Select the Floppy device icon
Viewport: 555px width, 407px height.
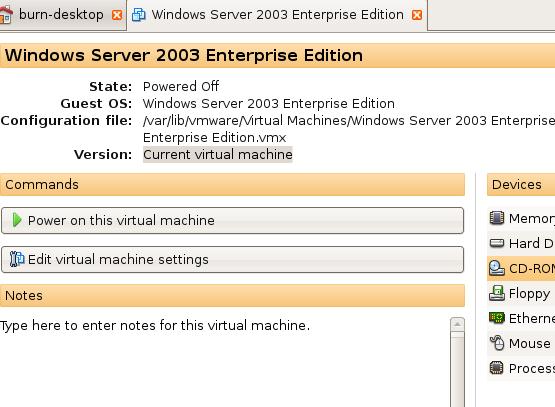(x=497, y=293)
